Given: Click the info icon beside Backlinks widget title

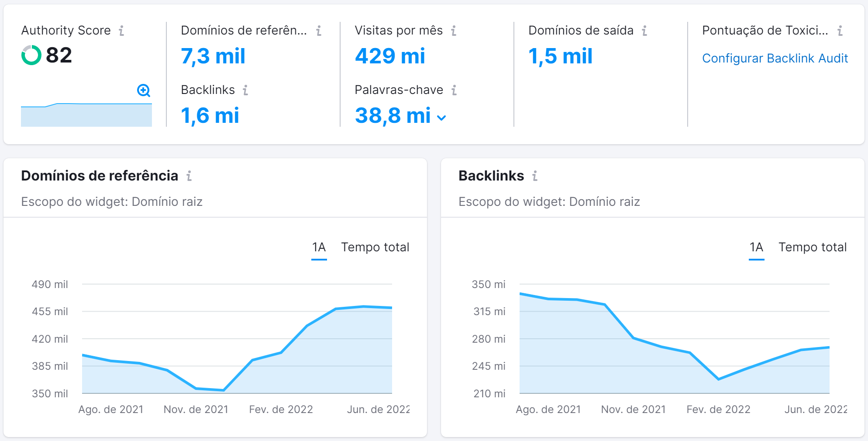Looking at the screenshot, I should tap(534, 176).
